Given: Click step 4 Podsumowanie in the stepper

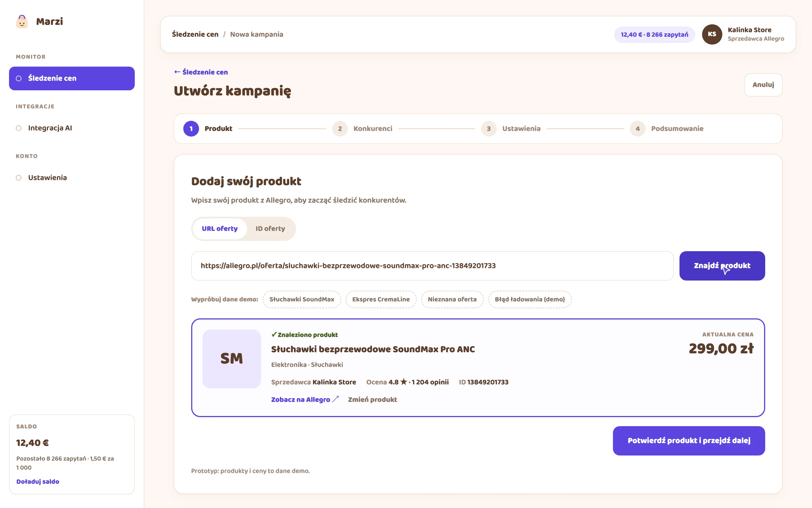Looking at the screenshot, I should point(667,129).
